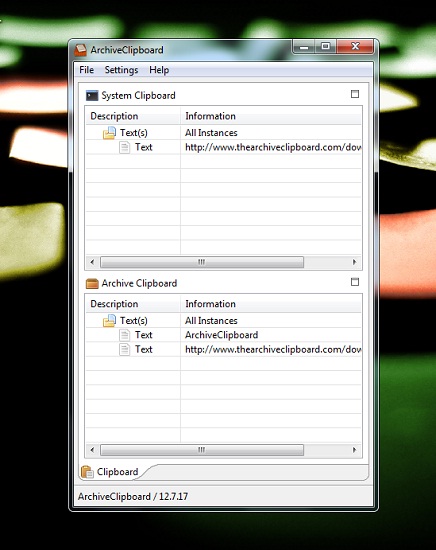Screen dimensions: 436x550
Task: Close the ArchiveClipboard window
Action: coord(355,47)
